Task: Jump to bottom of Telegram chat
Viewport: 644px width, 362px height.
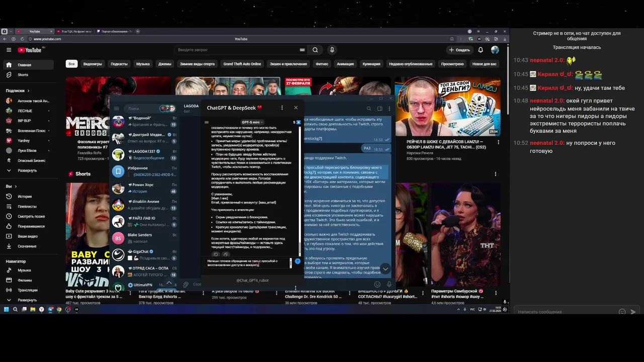Action: pos(385,269)
